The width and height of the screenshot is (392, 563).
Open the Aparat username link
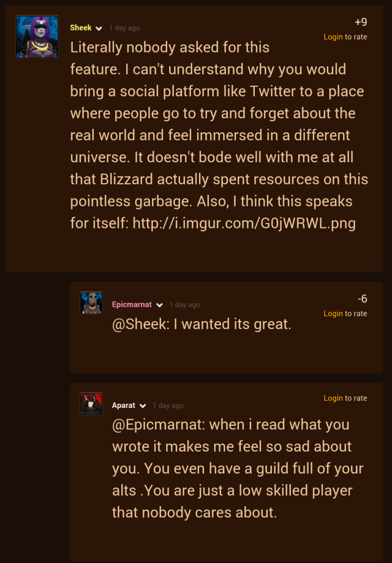124,406
